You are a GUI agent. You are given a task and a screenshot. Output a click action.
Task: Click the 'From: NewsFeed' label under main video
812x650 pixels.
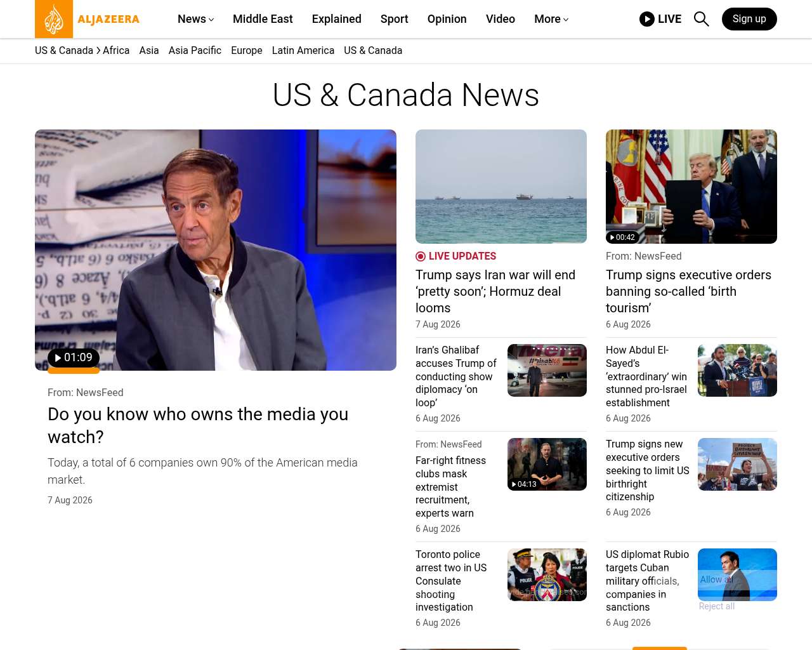coord(86,393)
